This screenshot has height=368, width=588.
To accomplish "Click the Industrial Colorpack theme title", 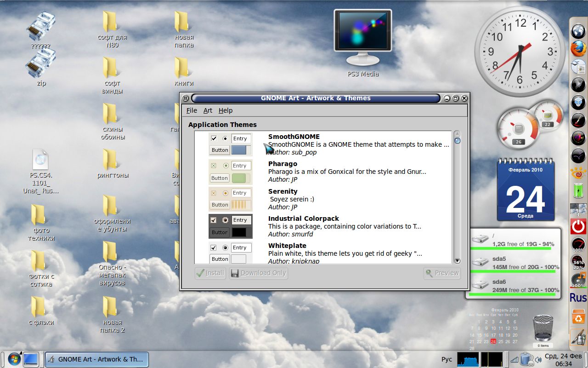I will (x=304, y=218).
